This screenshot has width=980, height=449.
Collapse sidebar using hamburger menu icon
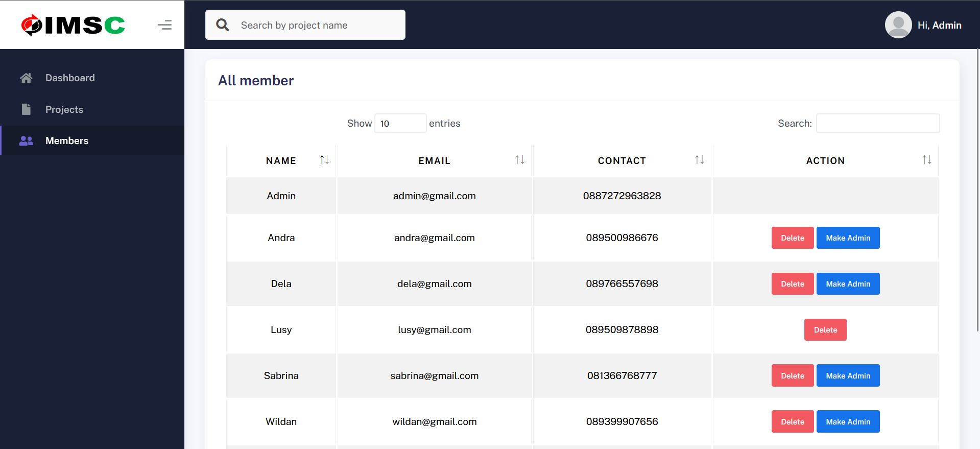164,25
